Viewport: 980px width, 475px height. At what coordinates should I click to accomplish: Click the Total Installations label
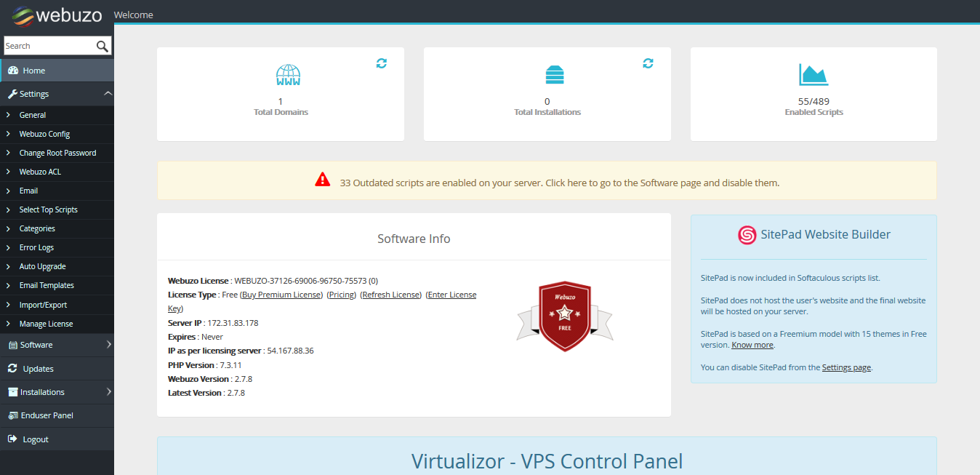point(547,112)
